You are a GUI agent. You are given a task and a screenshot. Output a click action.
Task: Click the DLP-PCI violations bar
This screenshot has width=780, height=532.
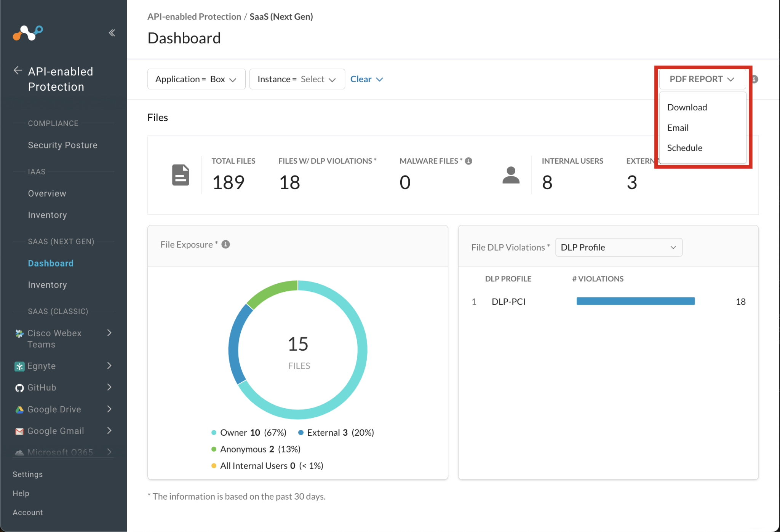(635, 301)
